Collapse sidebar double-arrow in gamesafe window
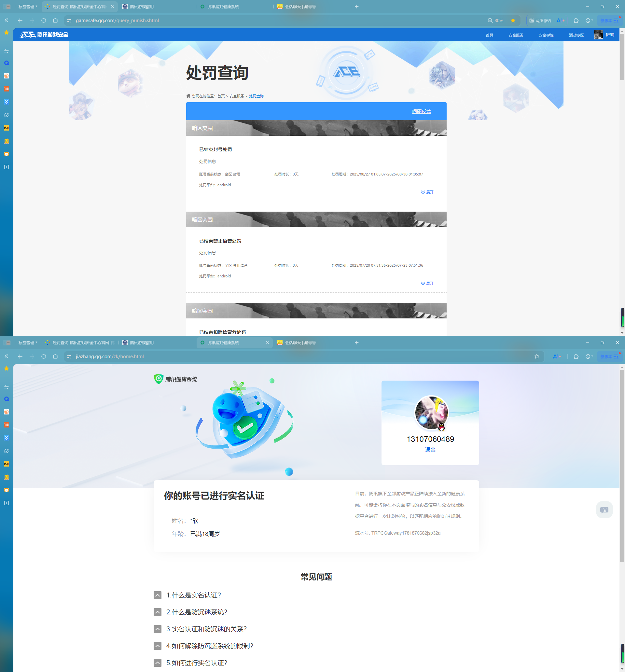 pyautogui.click(x=7, y=21)
